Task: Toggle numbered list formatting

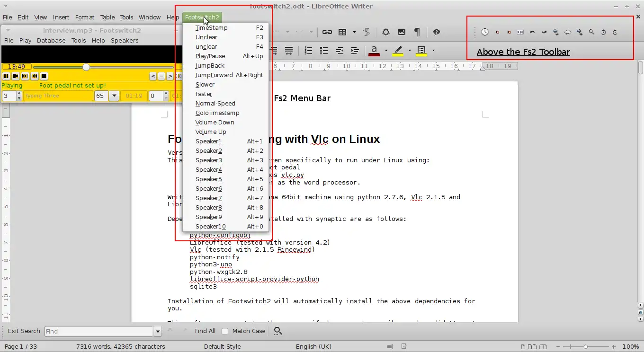Action: click(x=308, y=50)
